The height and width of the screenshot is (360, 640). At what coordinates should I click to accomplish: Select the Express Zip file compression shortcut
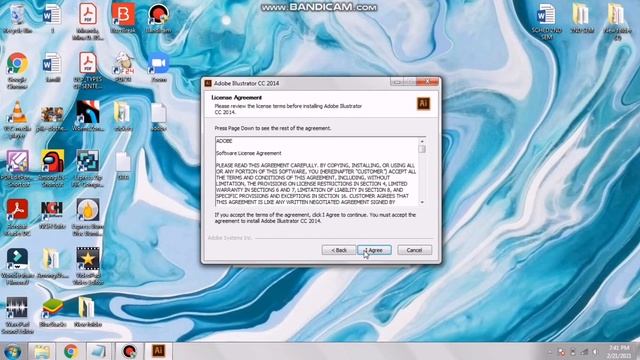[x=88, y=168]
